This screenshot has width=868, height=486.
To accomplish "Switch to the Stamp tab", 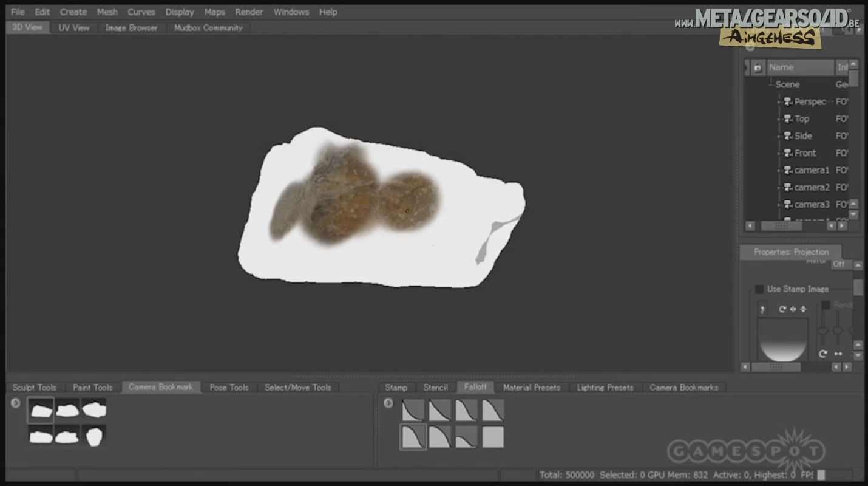I will coord(396,388).
